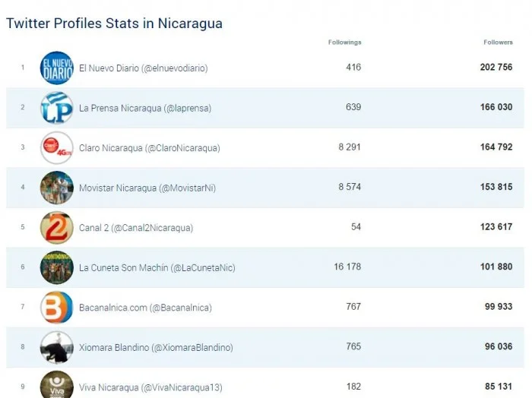The image size is (532, 398).
Task: Open Claro Nicaragua 4G logo avatar
Action: point(57,148)
